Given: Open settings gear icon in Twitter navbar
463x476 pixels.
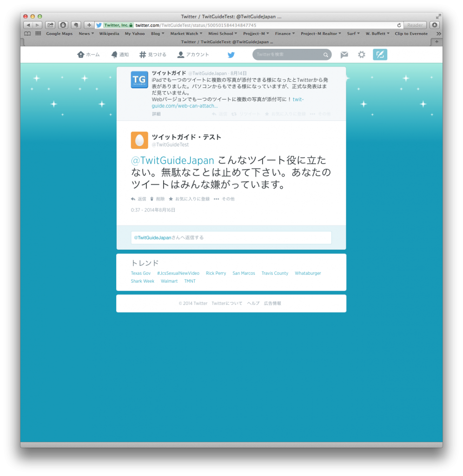Looking at the screenshot, I should coord(361,55).
